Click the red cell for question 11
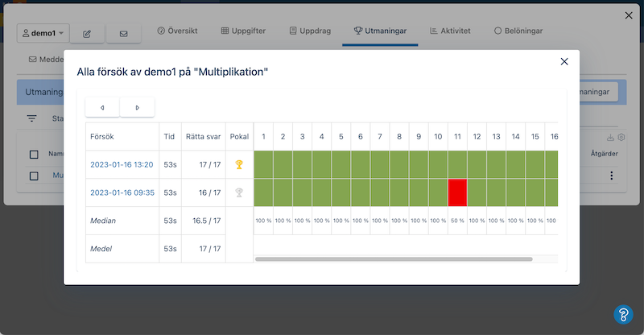Screen dimensions: 644x335 pyautogui.click(x=457, y=192)
